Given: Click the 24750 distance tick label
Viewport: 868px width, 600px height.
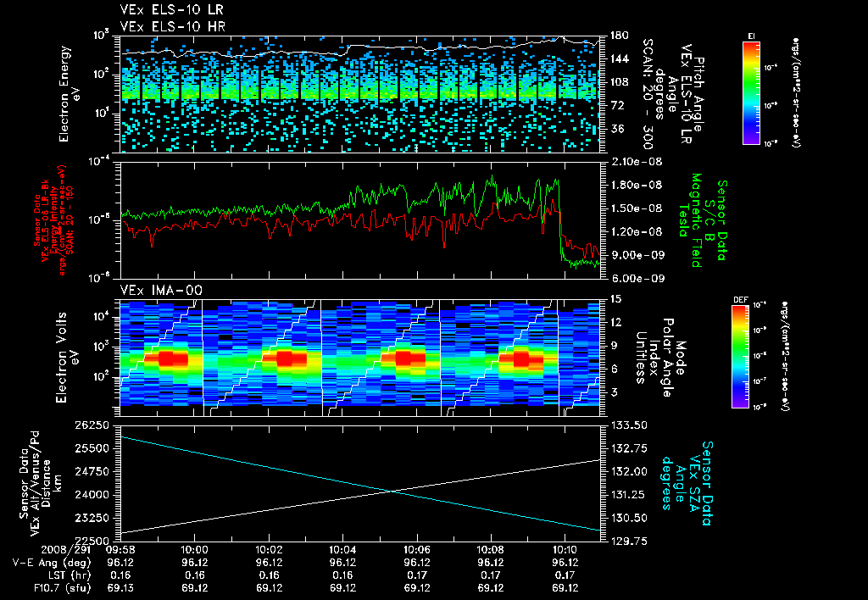Looking at the screenshot, I should [92, 471].
